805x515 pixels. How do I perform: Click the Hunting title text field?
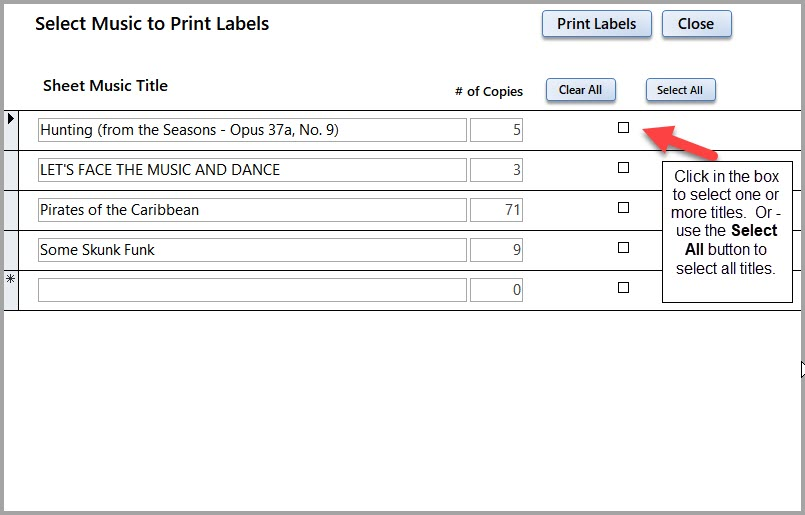[252, 130]
